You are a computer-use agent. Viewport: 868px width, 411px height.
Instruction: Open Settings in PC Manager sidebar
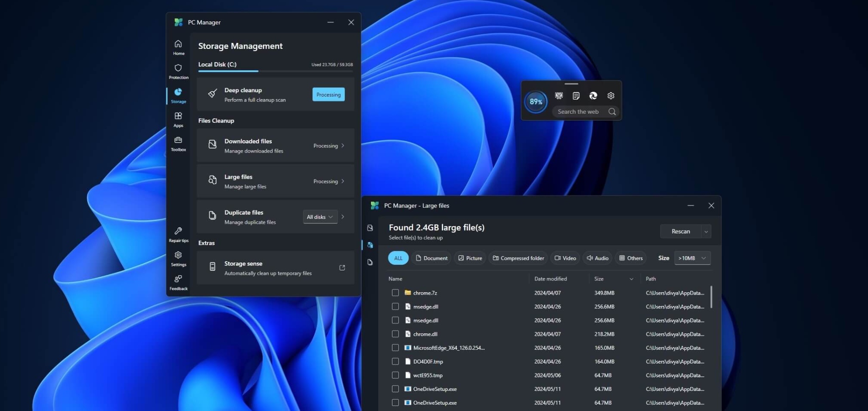tap(178, 259)
